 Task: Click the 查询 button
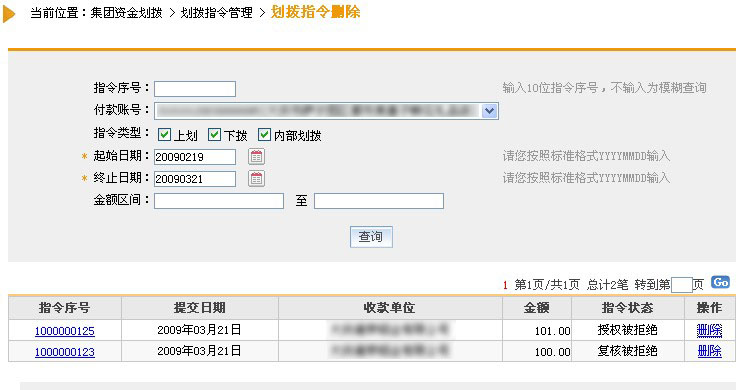tap(371, 237)
